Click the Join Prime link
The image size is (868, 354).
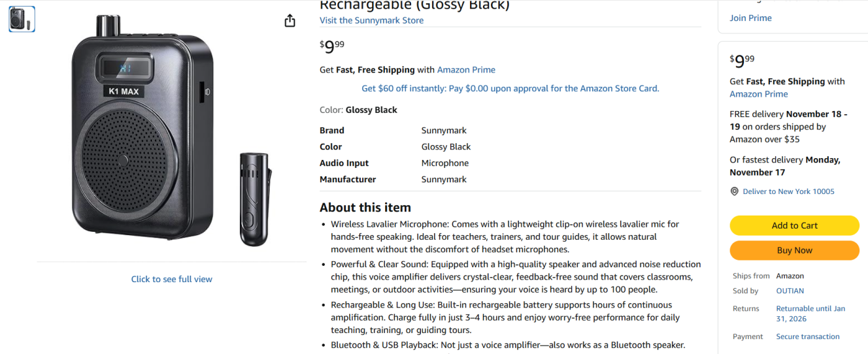pos(750,18)
